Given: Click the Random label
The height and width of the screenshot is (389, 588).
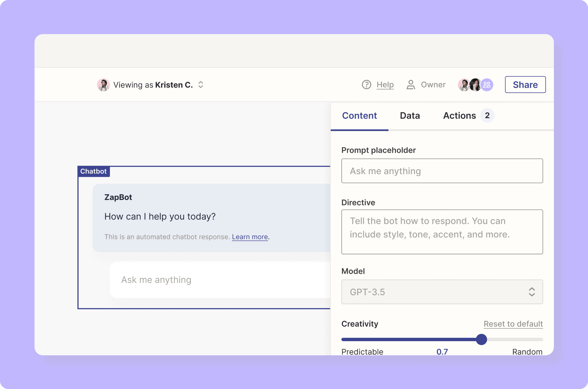Looking at the screenshot, I should click(x=527, y=352).
